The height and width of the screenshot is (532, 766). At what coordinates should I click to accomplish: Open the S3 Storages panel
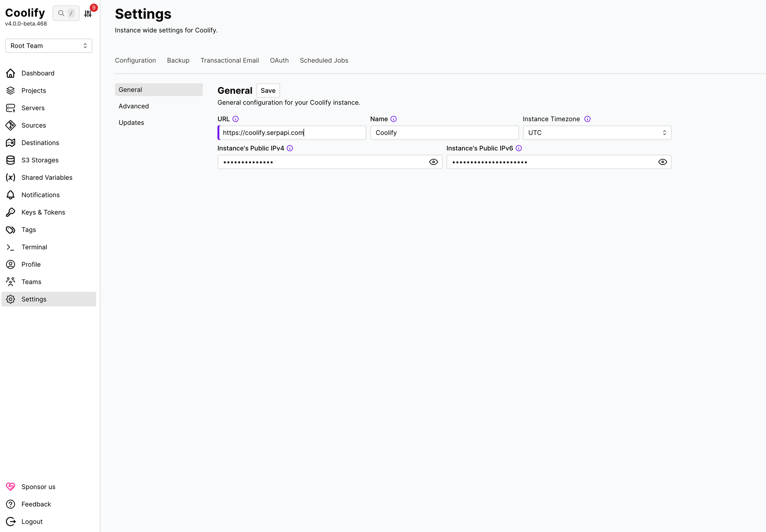[x=40, y=160]
